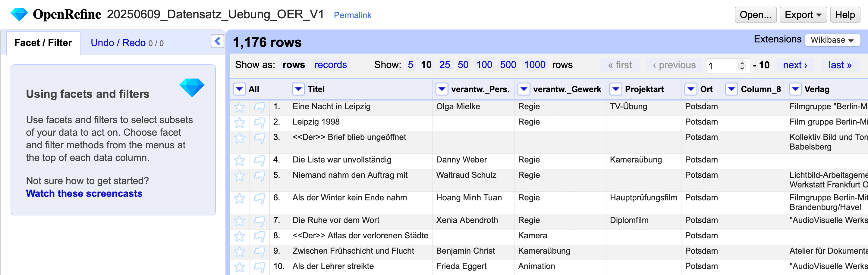Flag row 3 Brief blieb ungeöffnet
This screenshot has height=275, width=868.
point(259,138)
